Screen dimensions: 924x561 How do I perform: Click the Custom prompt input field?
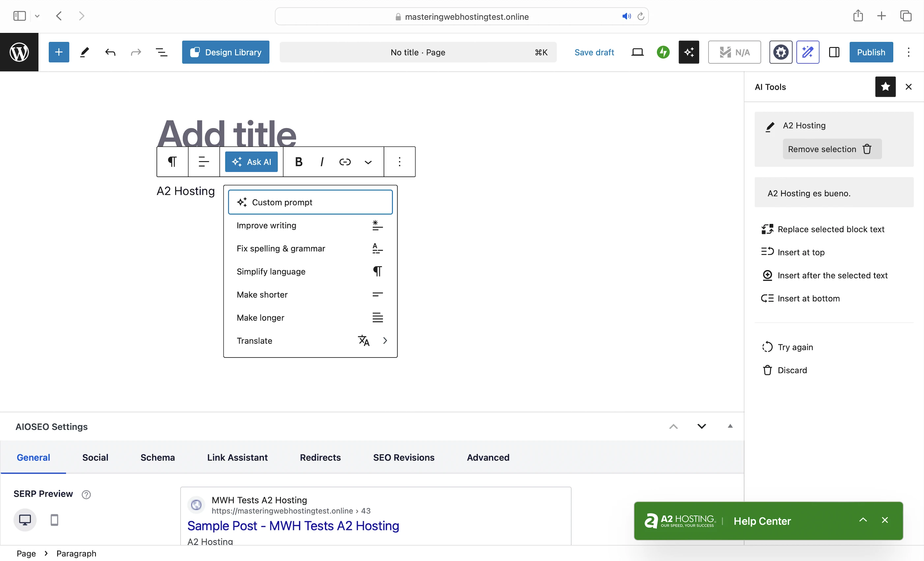pyautogui.click(x=310, y=202)
